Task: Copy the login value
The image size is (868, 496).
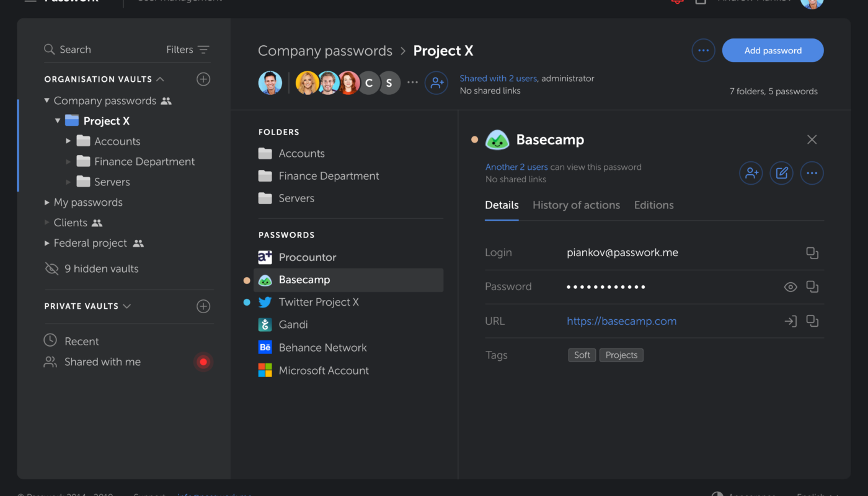Action: pos(812,253)
